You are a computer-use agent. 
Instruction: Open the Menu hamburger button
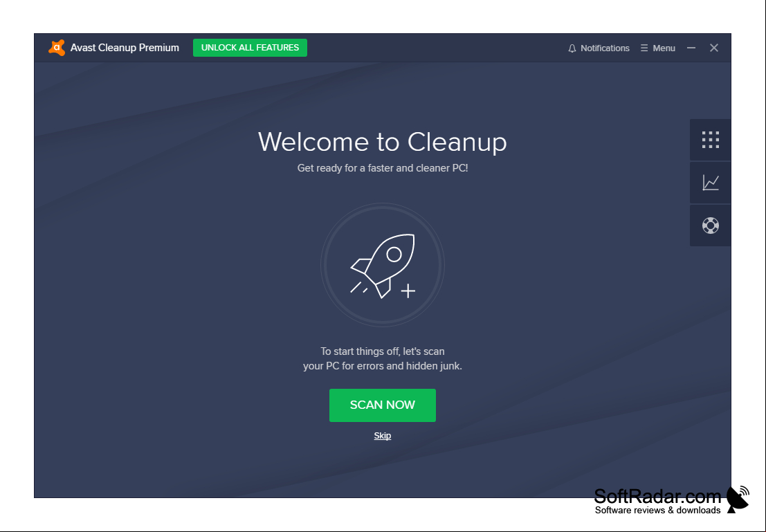(x=657, y=48)
